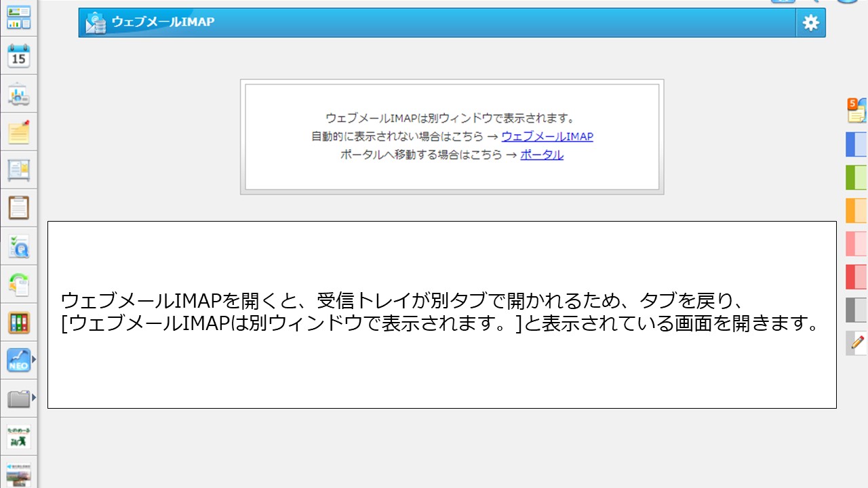Screen dimensions: 868x488
Task: Open the workflow circulation icon
Action: coord(18,284)
